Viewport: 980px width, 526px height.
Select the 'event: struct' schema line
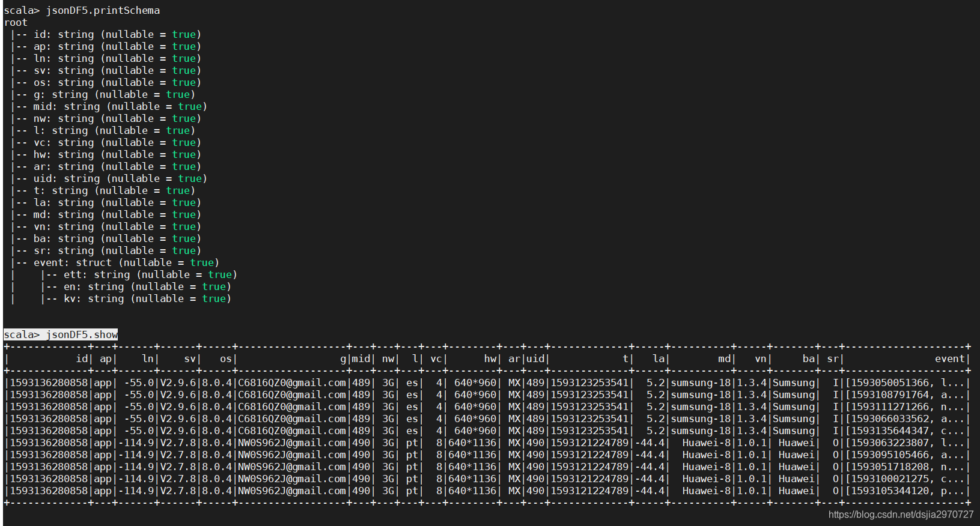(114, 262)
